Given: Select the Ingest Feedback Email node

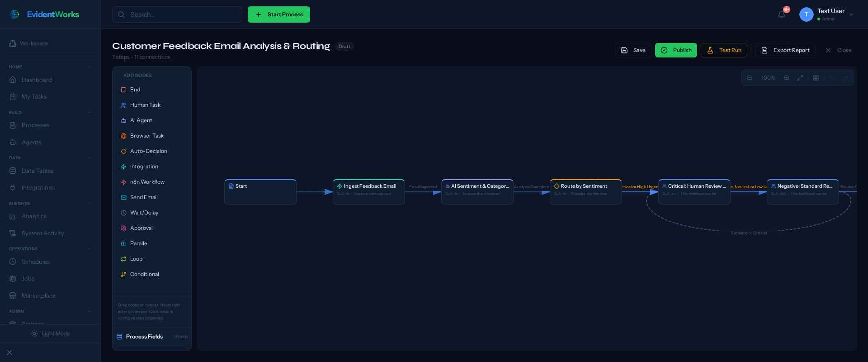Looking at the screenshot, I should 369,192.
